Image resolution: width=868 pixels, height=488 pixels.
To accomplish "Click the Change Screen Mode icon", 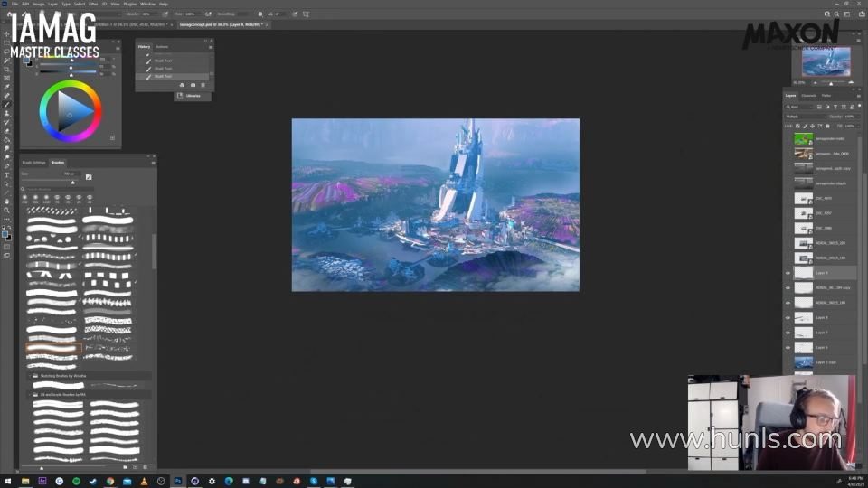I will pos(6,256).
